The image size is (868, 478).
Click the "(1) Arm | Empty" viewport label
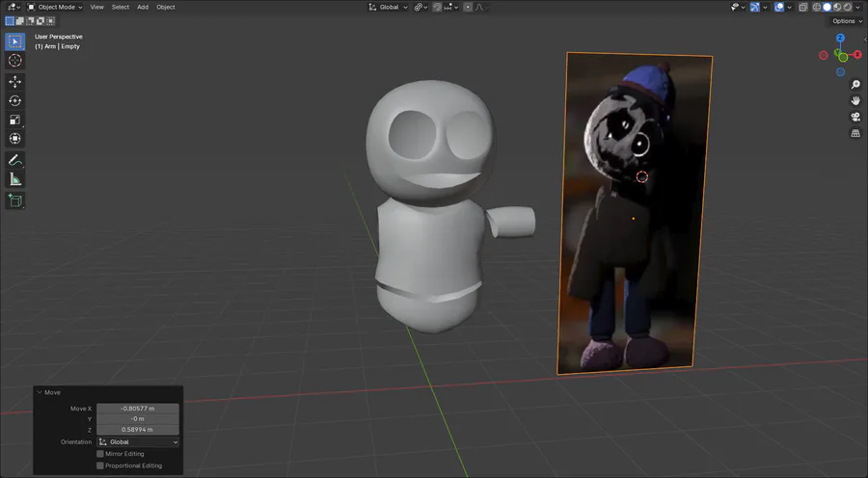pos(58,46)
